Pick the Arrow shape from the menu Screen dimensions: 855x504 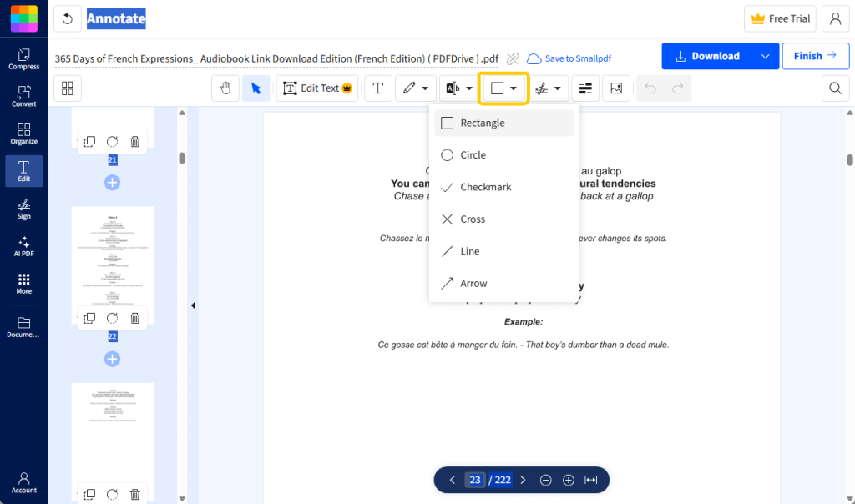click(x=474, y=283)
